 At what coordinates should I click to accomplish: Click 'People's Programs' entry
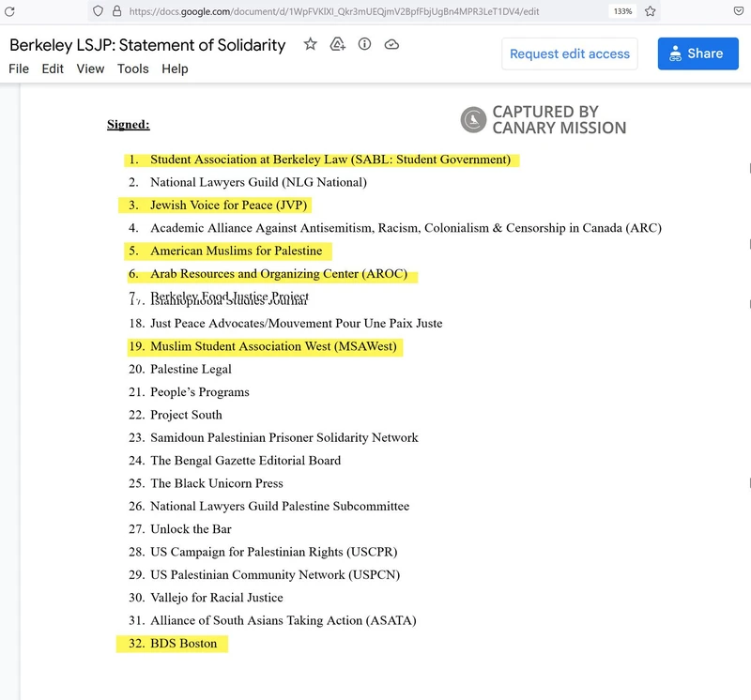pyautogui.click(x=200, y=392)
